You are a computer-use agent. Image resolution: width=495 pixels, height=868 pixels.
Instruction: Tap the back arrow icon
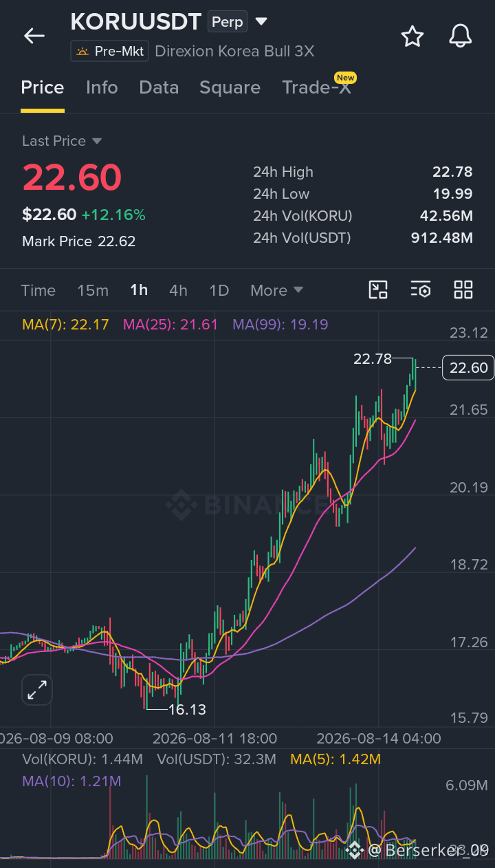coord(34,36)
